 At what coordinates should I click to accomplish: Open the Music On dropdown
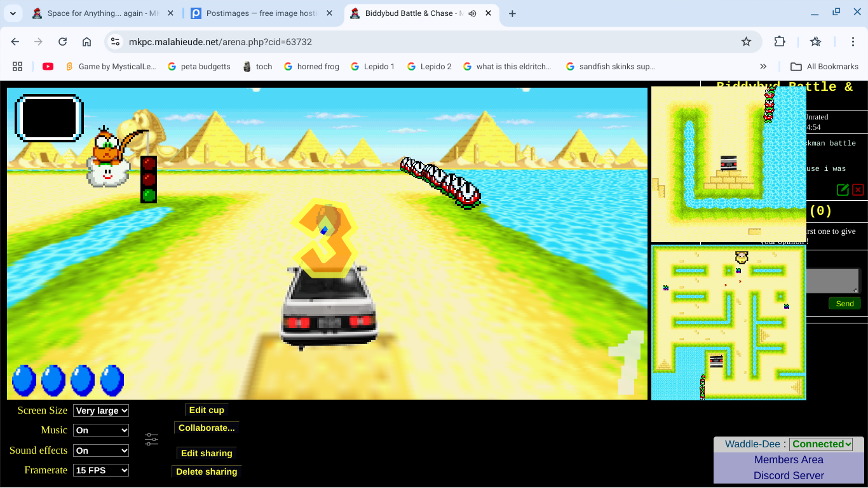point(101,430)
